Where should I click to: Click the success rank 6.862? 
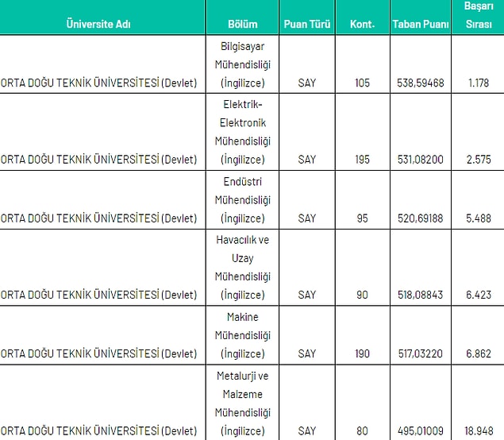tap(479, 353)
